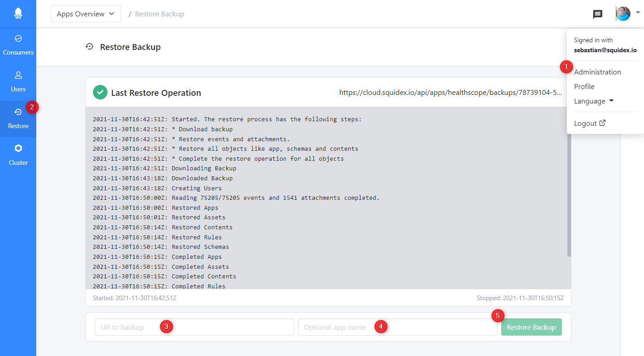Click the user profile avatar
The height and width of the screenshot is (356, 644).
coord(623,14)
